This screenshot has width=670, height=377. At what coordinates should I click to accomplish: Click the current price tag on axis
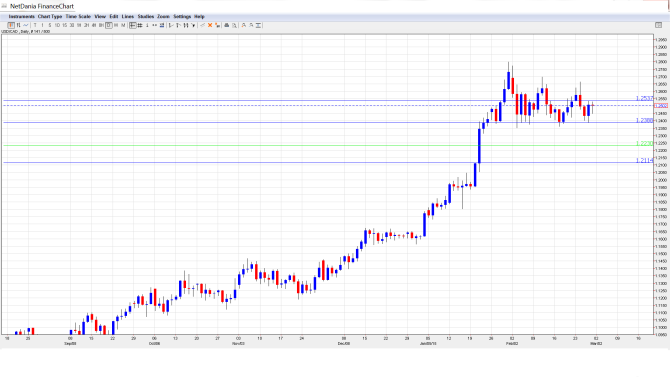pyautogui.click(x=661, y=106)
